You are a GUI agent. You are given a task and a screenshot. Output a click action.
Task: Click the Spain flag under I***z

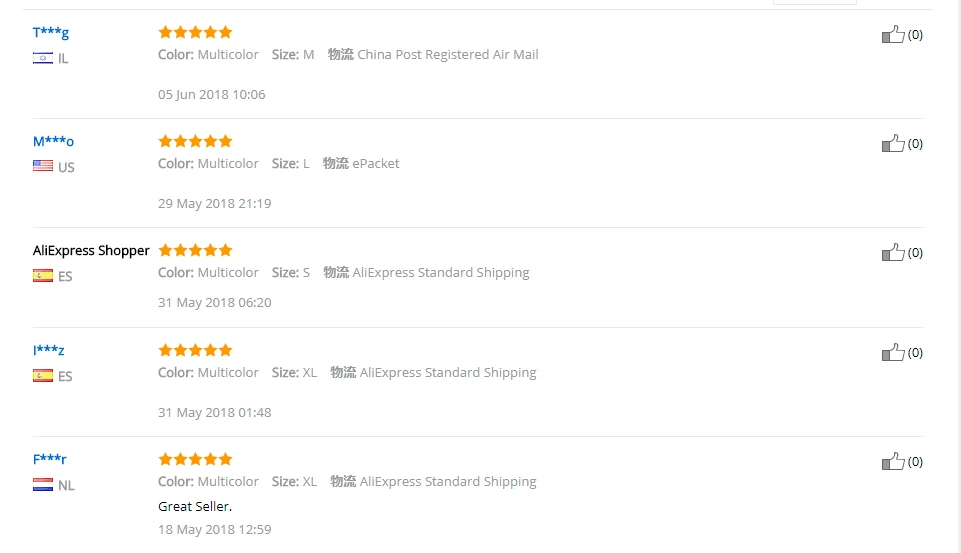[x=43, y=376]
